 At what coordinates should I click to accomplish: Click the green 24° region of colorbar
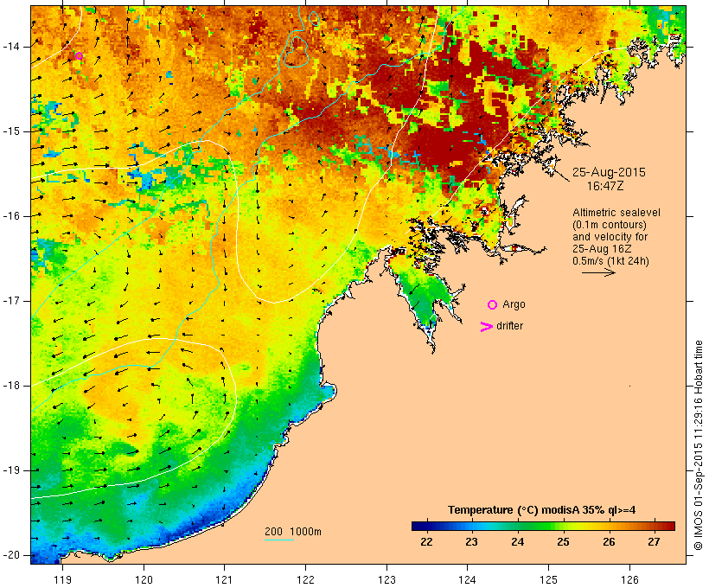517,526
